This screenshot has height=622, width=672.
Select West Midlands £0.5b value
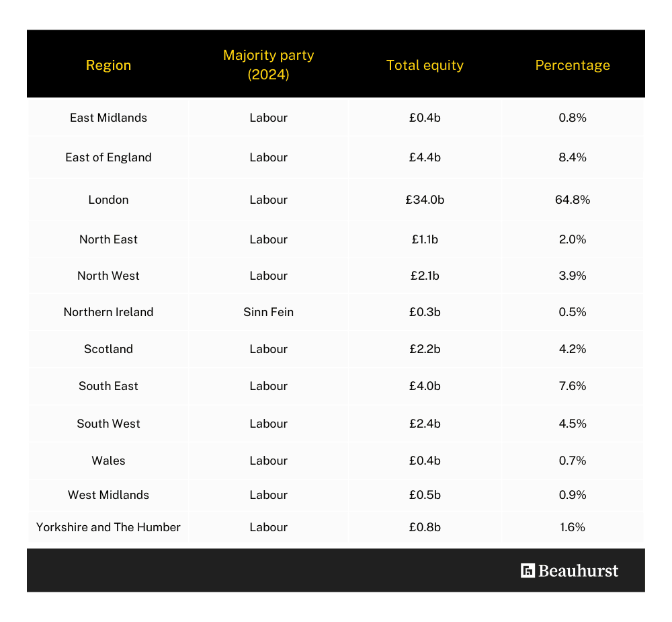click(x=425, y=495)
